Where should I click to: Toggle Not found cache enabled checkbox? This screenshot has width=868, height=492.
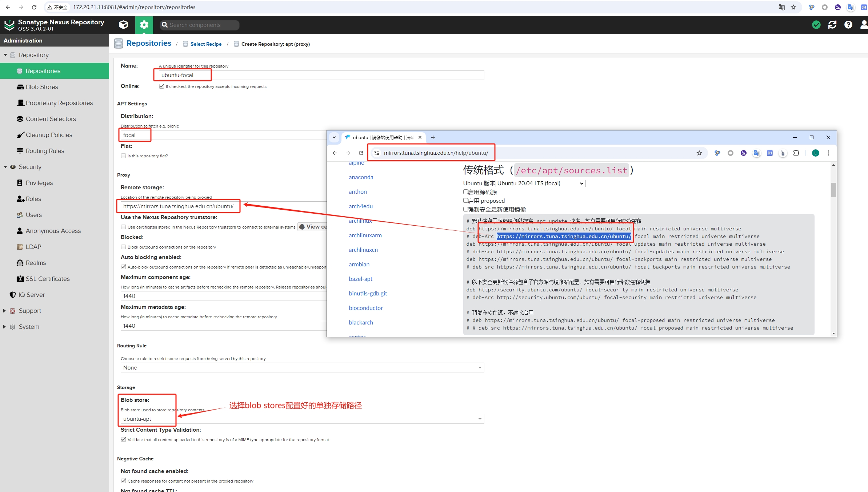(123, 481)
